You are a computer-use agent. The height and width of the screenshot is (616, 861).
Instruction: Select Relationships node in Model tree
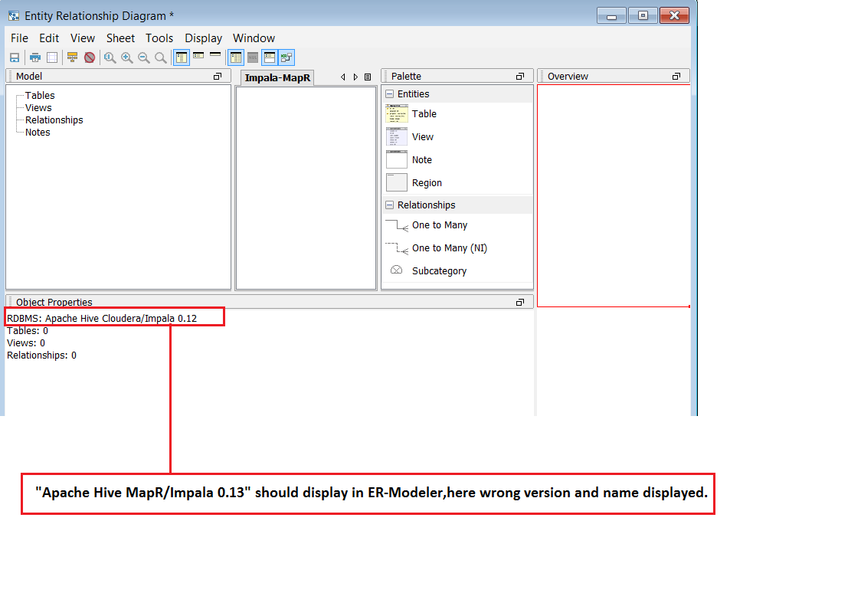coord(54,120)
